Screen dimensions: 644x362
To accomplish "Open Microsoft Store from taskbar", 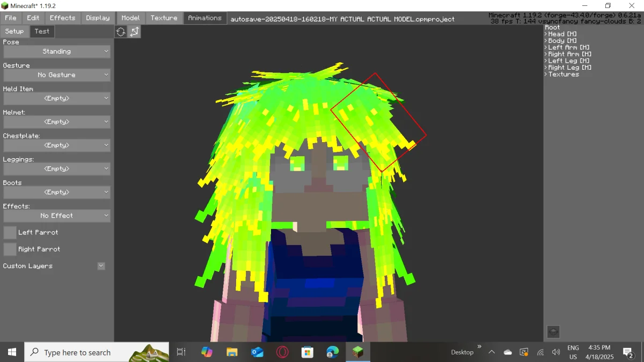I will [x=308, y=352].
